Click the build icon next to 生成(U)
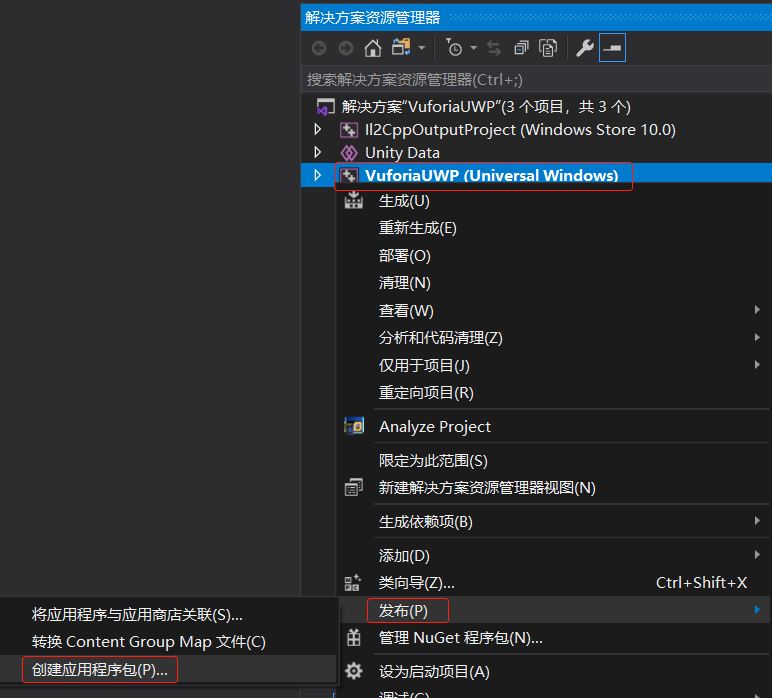 coord(354,200)
